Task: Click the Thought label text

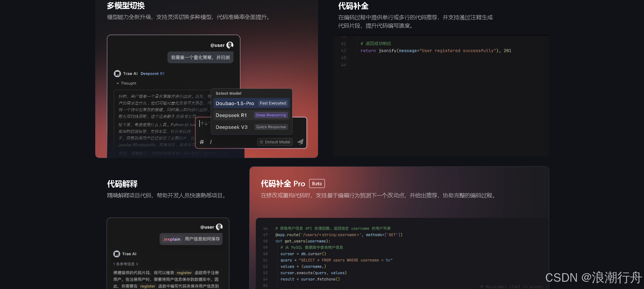Action: pos(129,84)
